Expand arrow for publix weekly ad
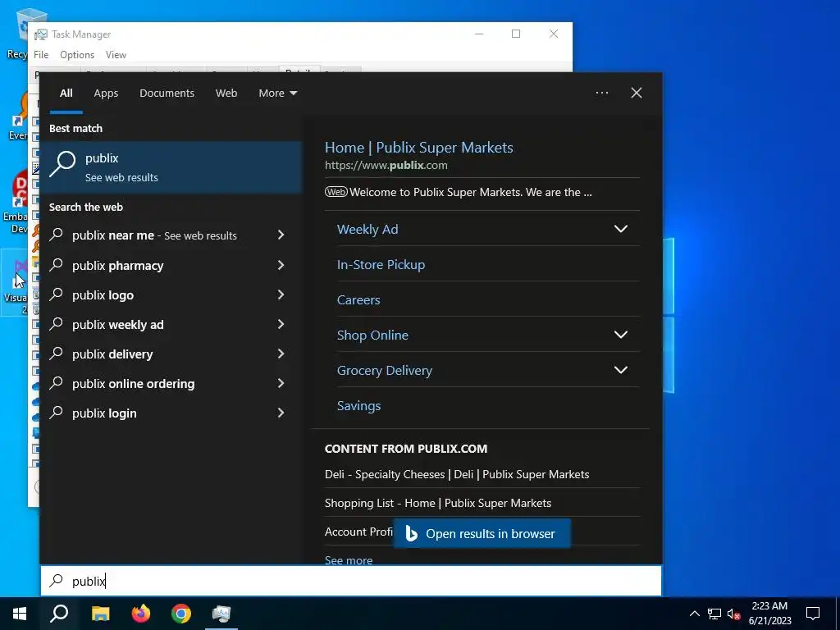 281,323
